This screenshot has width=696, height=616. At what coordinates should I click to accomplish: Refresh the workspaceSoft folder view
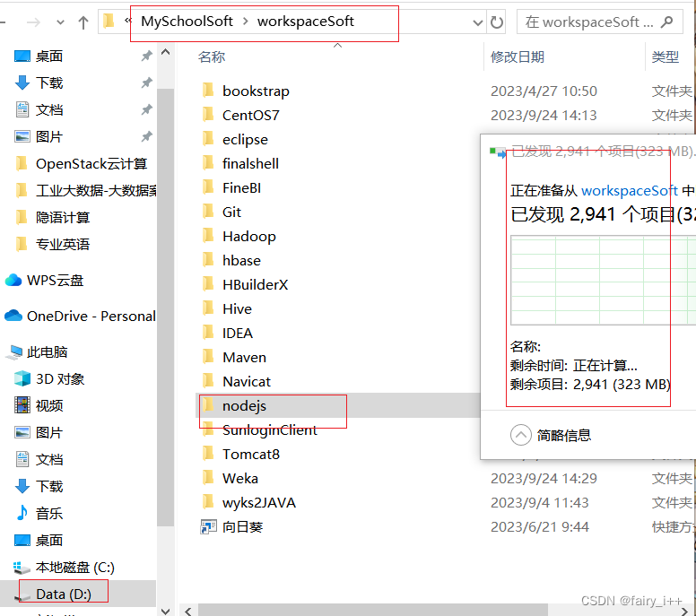pos(497,22)
